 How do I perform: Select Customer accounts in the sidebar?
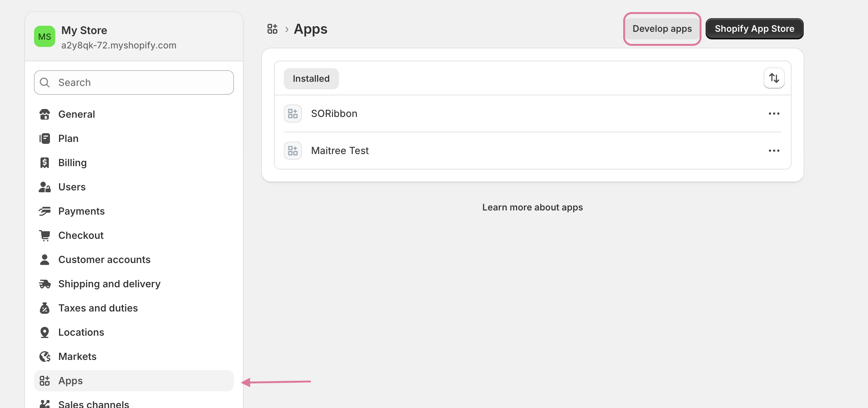tap(104, 259)
